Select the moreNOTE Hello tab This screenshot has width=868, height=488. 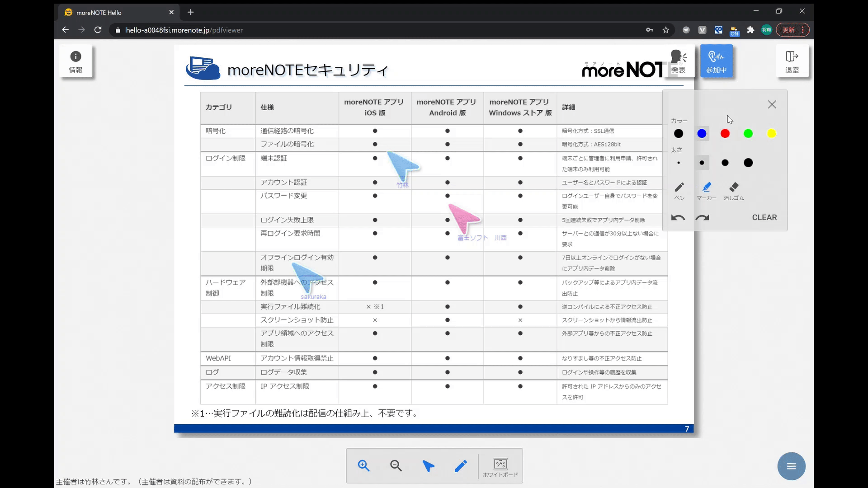point(119,13)
